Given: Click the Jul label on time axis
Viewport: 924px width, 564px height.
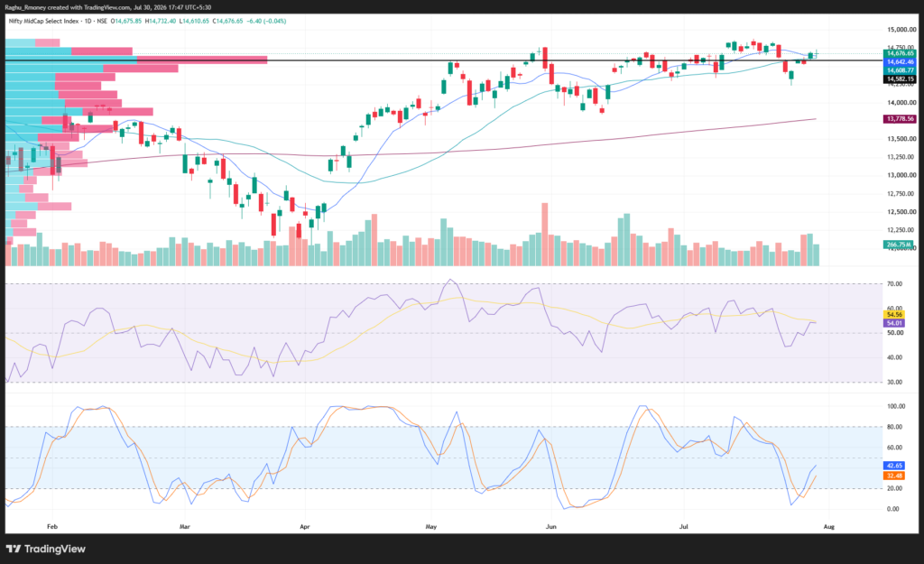Looking at the screenshot, I should coord(684,527).
